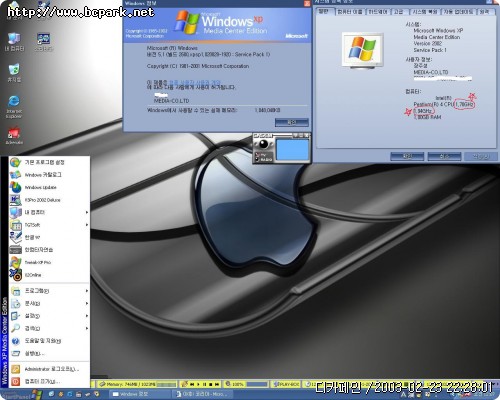This screenshot has width=500, height=400.
Task: Click 취소 in system properties dialog
Action: coord(444,156)
